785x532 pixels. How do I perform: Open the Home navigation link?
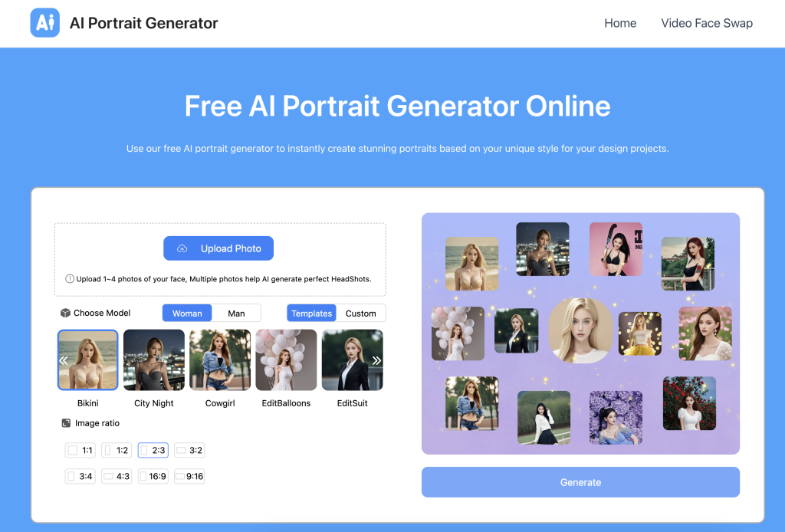click(620, 23)
